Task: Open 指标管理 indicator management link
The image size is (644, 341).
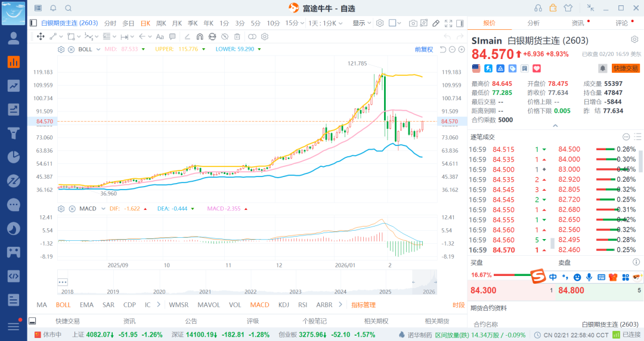Action: [x=363, y=305]
